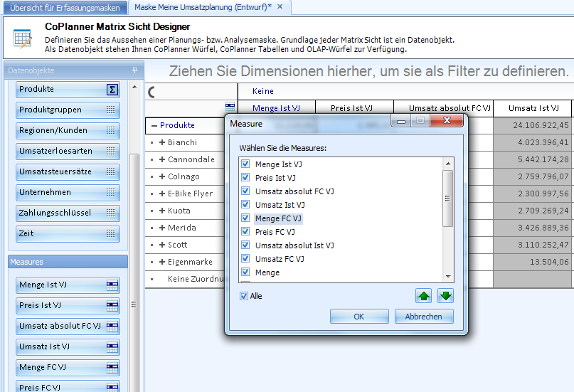The image size is (574, 392).
Task: Uncheck Umsatz absolut FC VJ in Measure dialog
Action: point(245,191)
